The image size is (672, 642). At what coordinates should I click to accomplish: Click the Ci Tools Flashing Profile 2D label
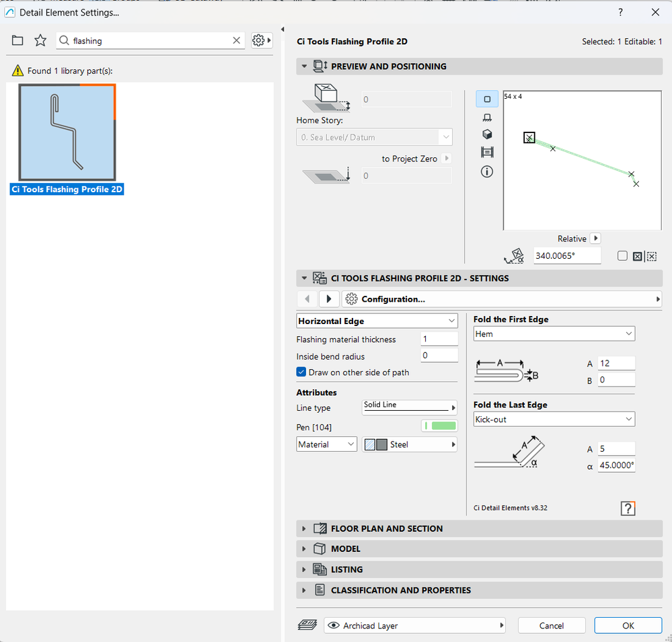click(67, 190)
